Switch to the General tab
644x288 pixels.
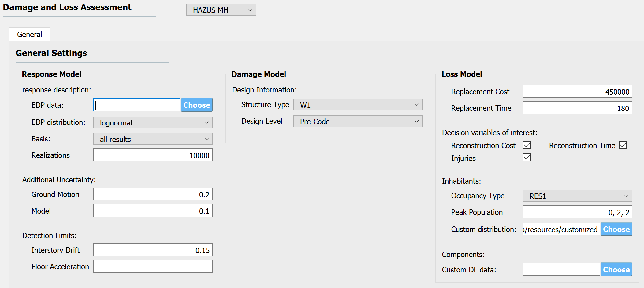click(x=30, y=34)
